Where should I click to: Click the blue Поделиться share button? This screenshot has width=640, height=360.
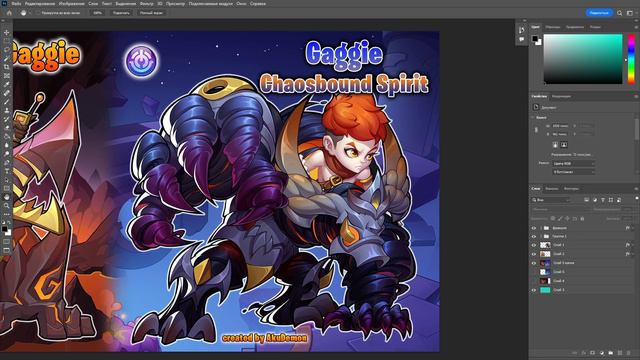(x=599, y=13)
